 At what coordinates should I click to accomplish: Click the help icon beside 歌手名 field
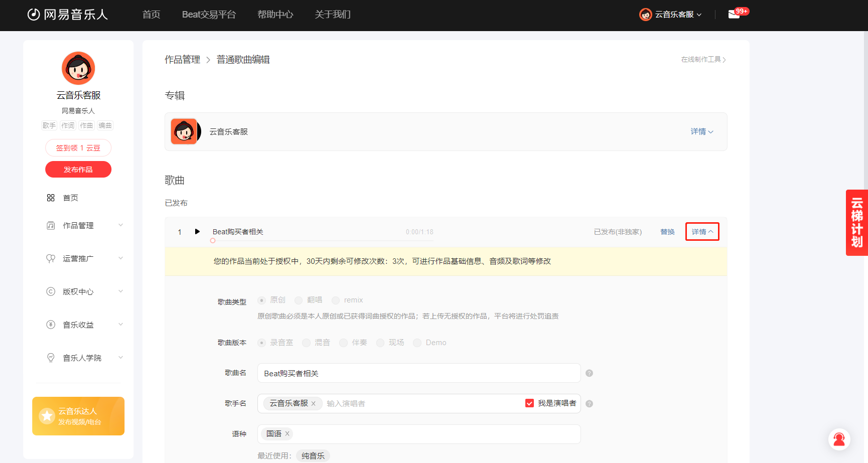(589, 404)
